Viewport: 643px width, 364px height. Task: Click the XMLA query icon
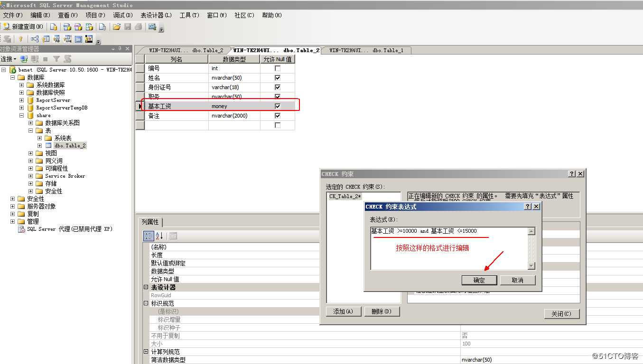coord(89,27)
